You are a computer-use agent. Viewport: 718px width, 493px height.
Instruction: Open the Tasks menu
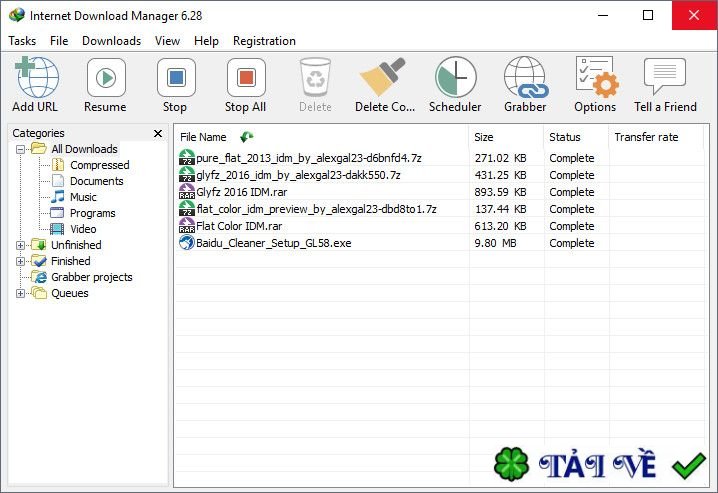click(22, 41)
